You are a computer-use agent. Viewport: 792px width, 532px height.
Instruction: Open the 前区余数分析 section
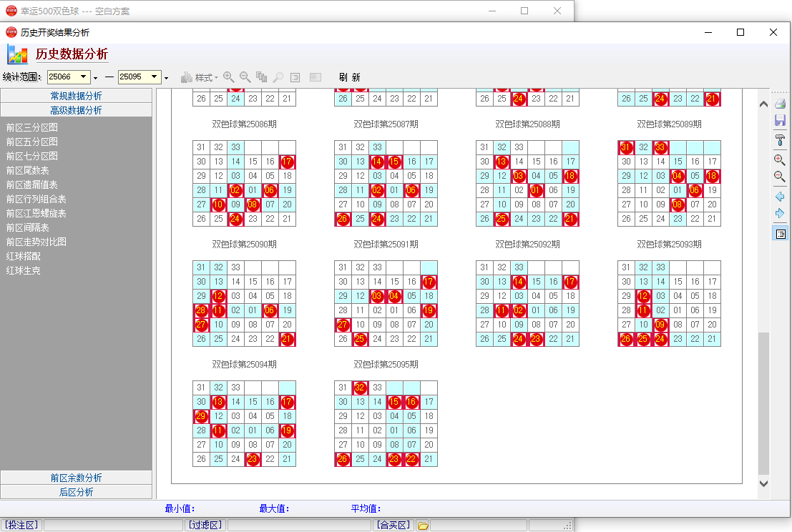(76, 478)
